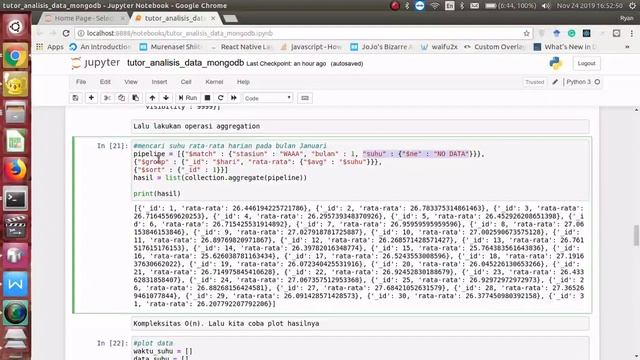Viewport: 640px width, 360px height.
Task: Open Terminal from the dock
Action: 16,199
